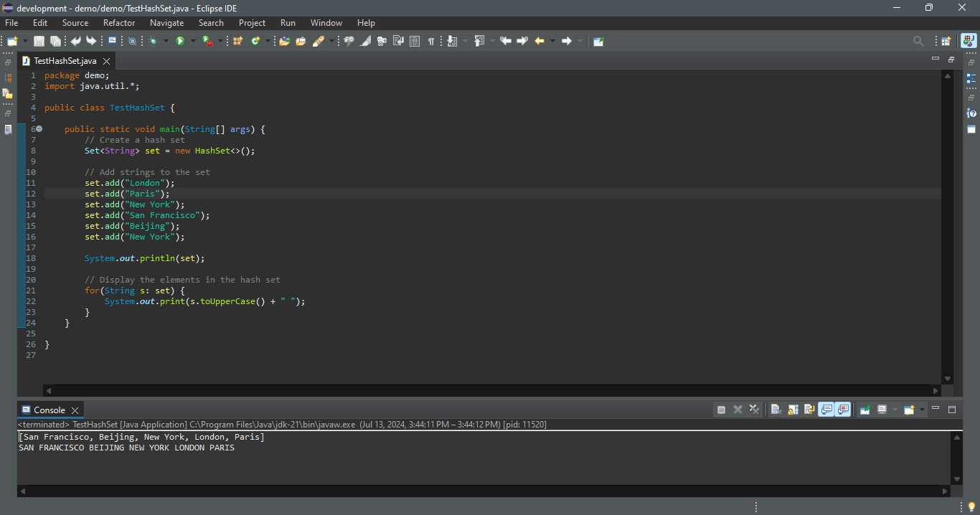The height and width of the screenshot is (515, 980).
Task: Click the Save All toolbar icon
Action: [55, 42]
